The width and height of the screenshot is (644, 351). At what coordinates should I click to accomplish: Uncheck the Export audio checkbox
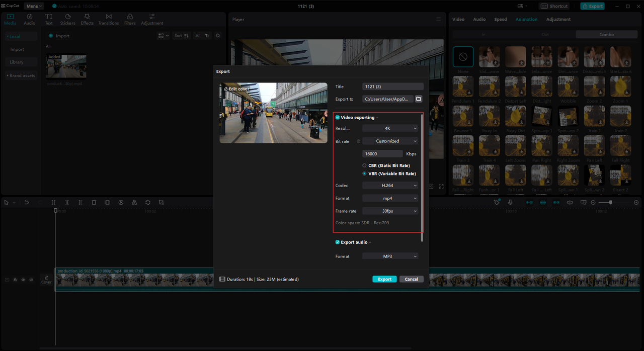click(x=338, y=242)
